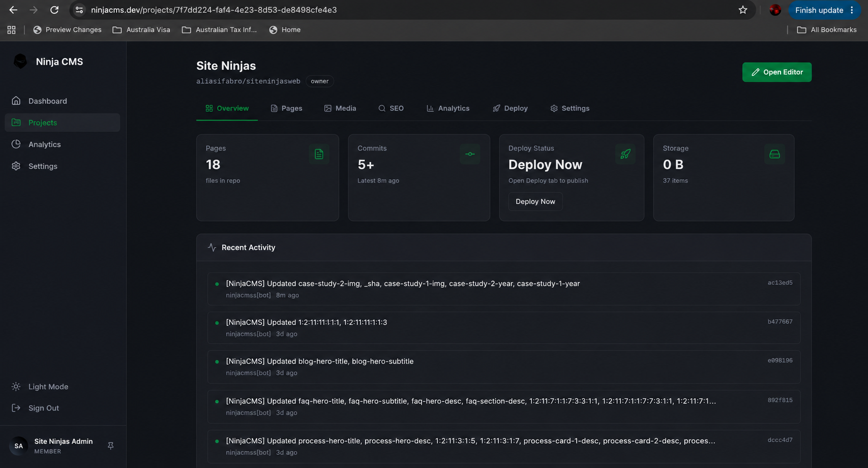Click the address bar URL
The width and height of the screenshot is (868, 468).
tap(214, 10)
